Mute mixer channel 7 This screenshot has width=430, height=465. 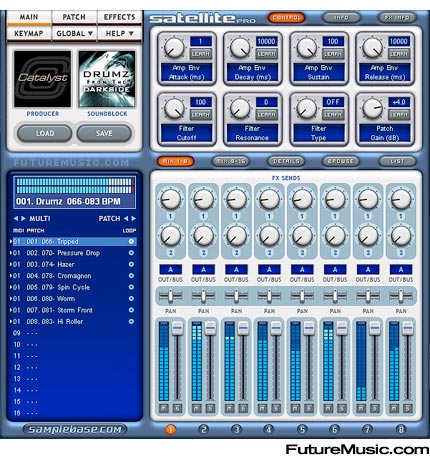pos(361,408)
